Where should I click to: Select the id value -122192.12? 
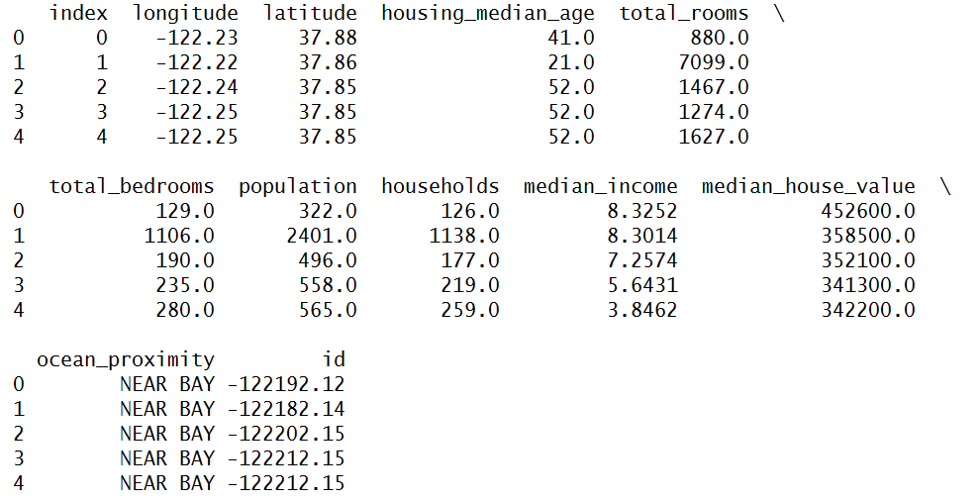point(286,384)
